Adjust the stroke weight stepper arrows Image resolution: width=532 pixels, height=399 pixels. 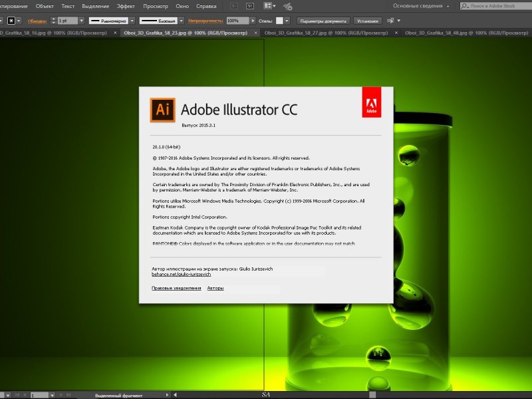point(53,21)
